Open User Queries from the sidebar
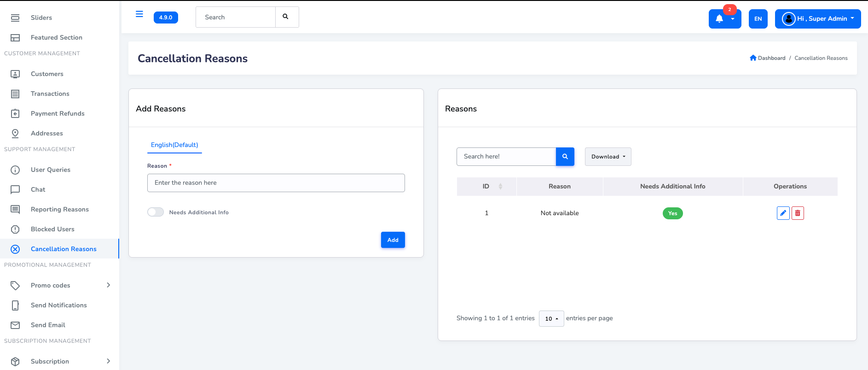Viewport: 868px width, 370px height. pos(51,170)
